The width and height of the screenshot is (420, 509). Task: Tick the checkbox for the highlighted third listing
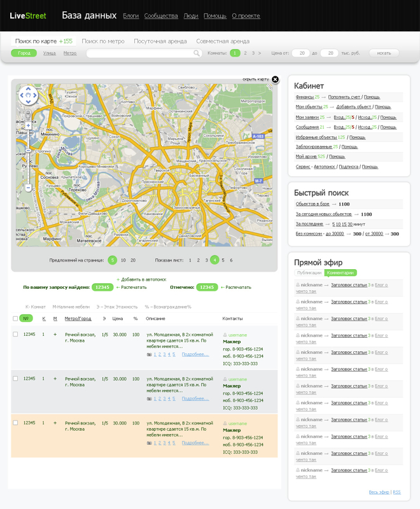(16, 422)
